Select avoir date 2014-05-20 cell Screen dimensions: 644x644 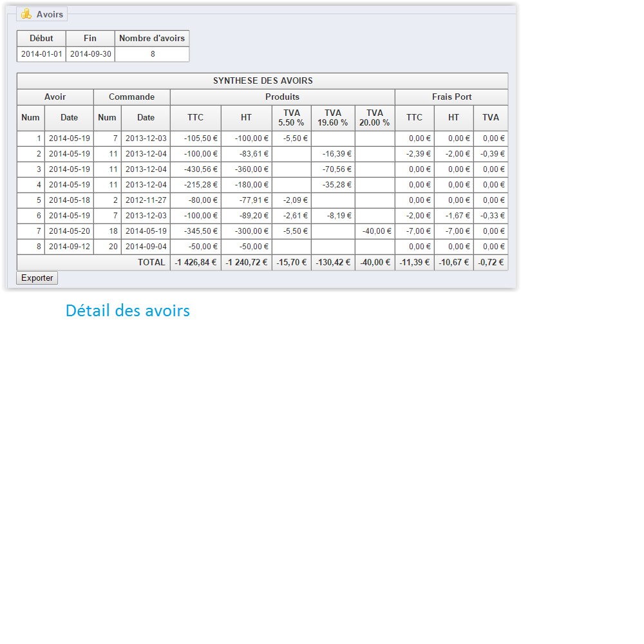click(x=69, y=231)
